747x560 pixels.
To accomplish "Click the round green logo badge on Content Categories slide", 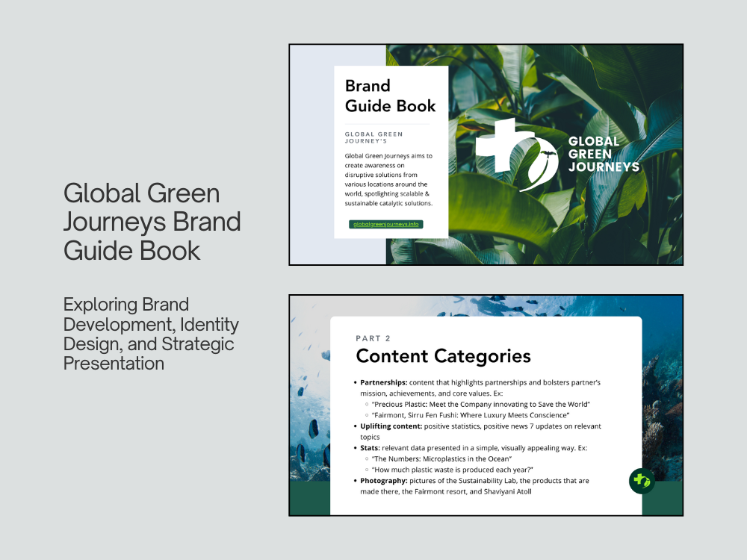I will [642, 481].
